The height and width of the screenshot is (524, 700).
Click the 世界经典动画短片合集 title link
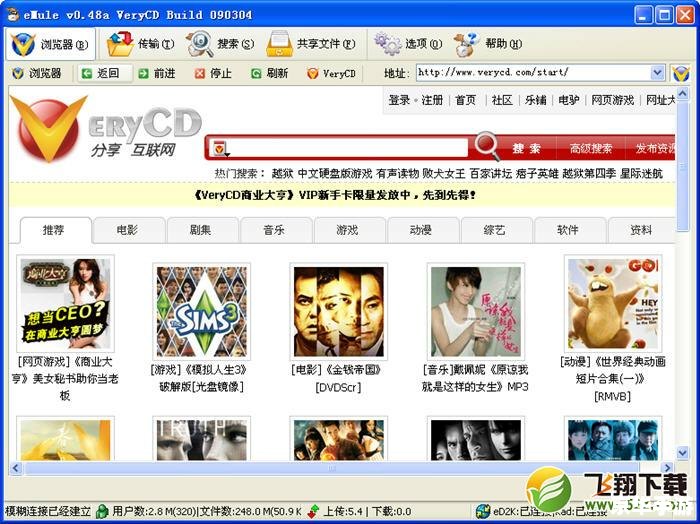click(612, 378)
